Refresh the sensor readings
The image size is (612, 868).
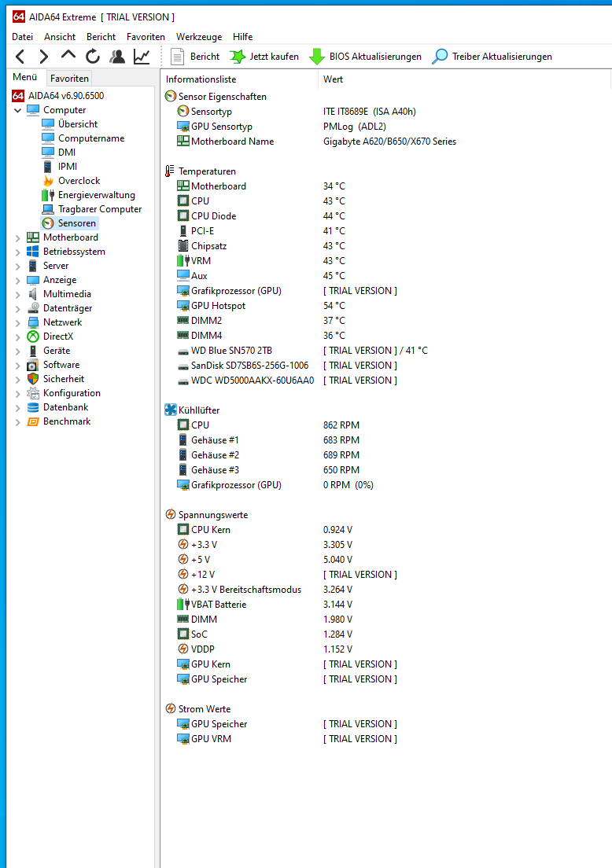pos(93,57)
